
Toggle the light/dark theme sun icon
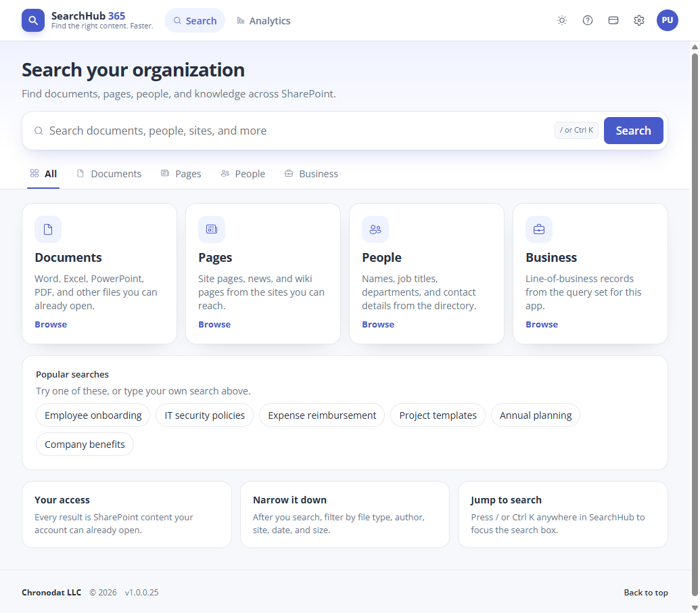(x=562, y=20)
